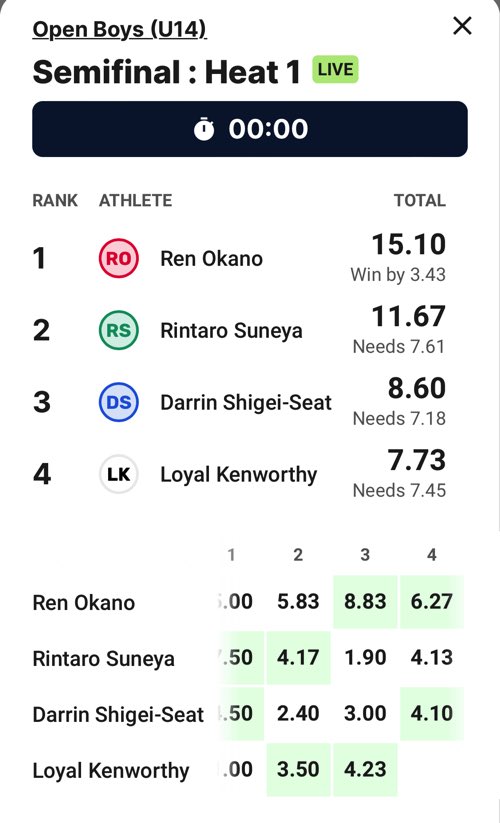Click wave column header 3
Viewport: 500px width, 823px height.
[365, 555]
